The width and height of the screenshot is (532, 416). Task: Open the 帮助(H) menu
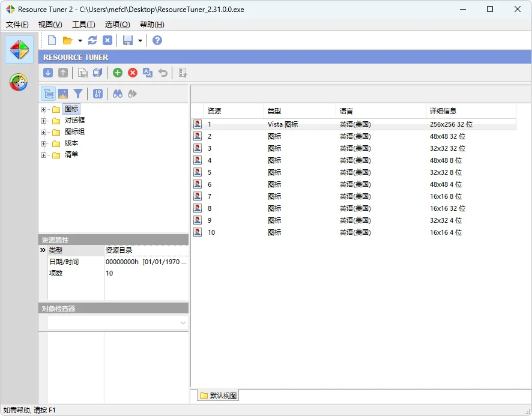152,25
